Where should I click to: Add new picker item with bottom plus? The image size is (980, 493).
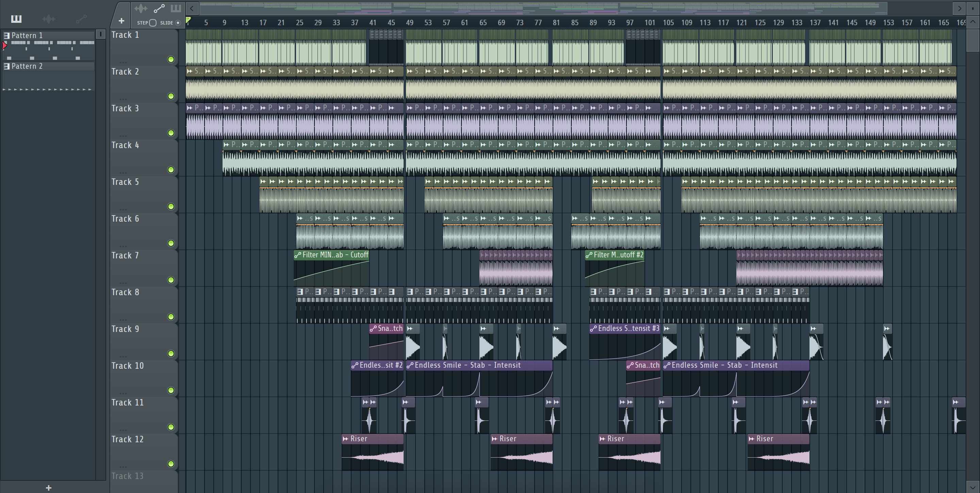click(x=49, y=488)
